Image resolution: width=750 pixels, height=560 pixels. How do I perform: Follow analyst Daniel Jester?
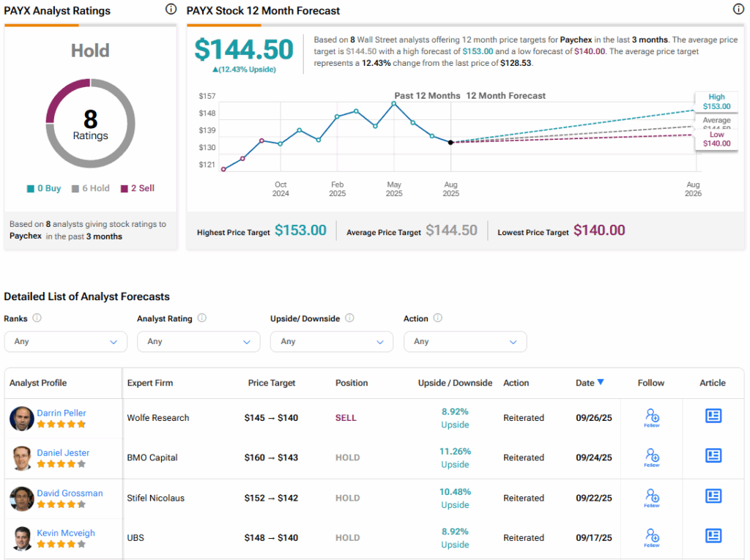pos(652,458)
